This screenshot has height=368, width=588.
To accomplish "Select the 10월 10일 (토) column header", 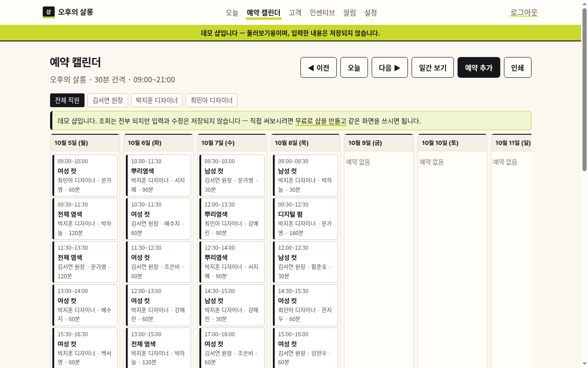I will click(452, 143).
